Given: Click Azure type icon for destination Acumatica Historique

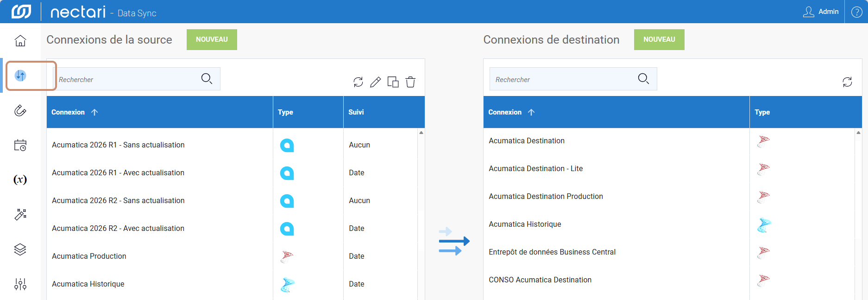Looking at the screenshot, I should click(x=764, y=225).
